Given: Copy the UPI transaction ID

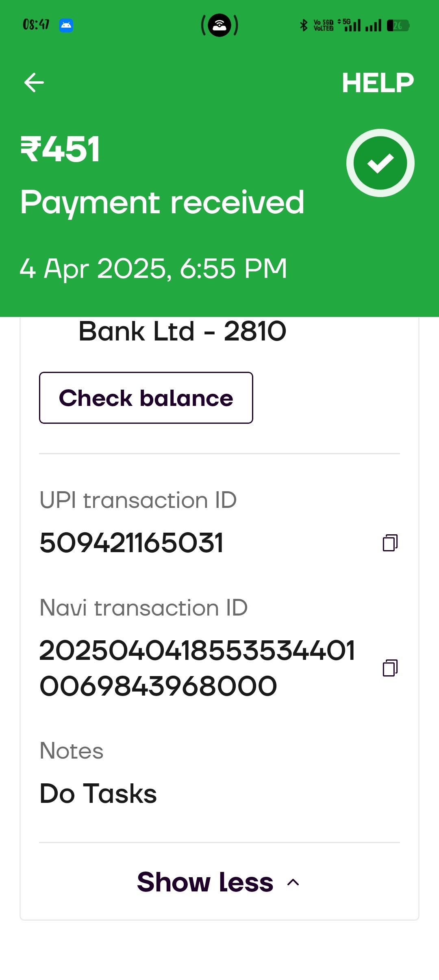Looking at the screenshot, I should 390,543.
